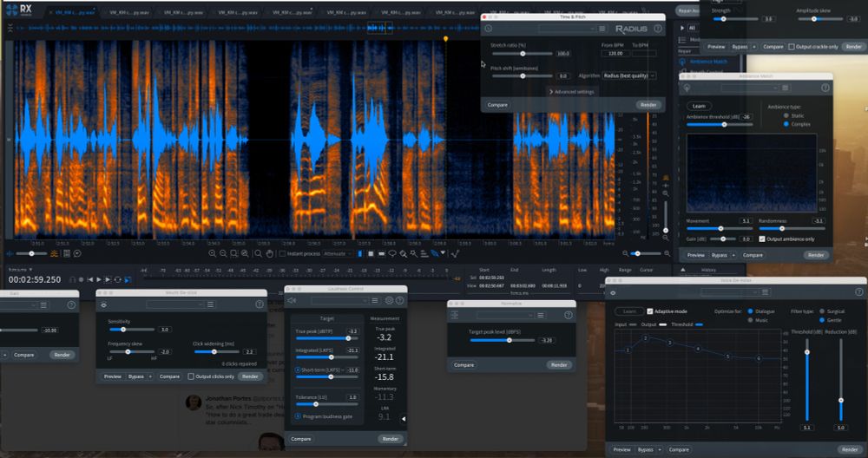This screenshot has height=458, width=868.
Task: Open help in Loudness Control window
Action: 399,300
